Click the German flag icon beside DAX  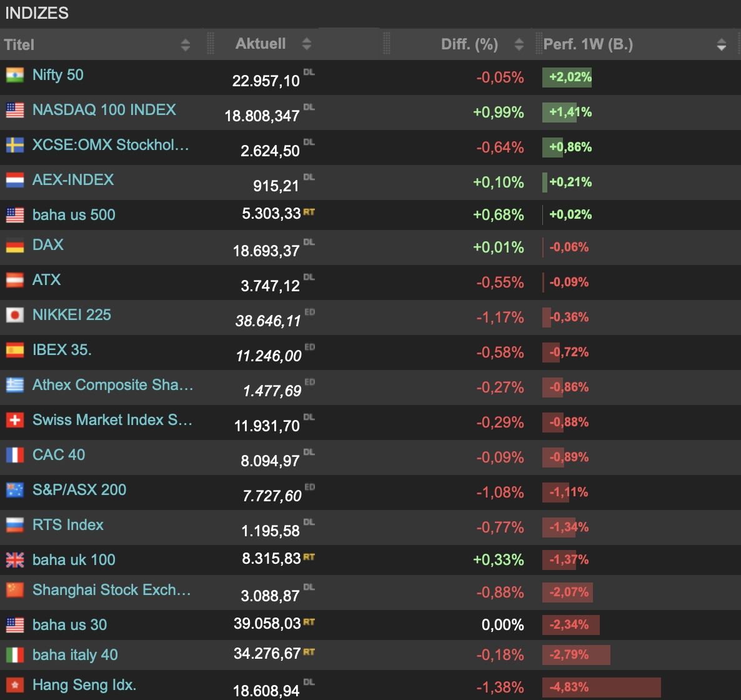click(x=15, y=245)
